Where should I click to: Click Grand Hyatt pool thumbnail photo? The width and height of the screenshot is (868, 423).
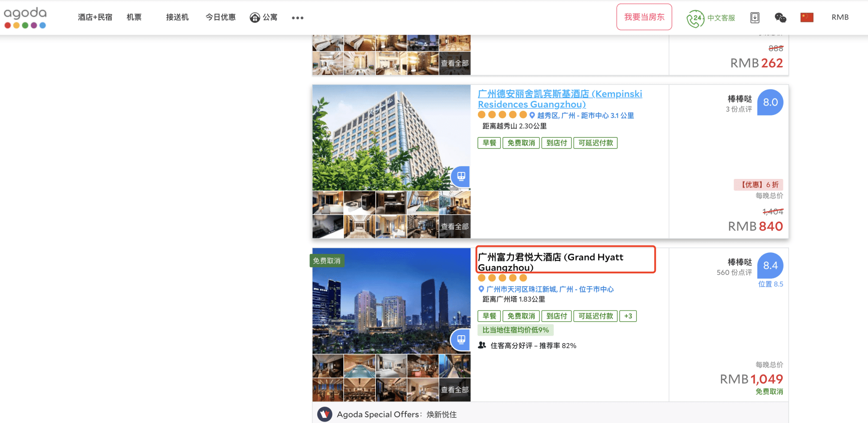pos(359,366)
